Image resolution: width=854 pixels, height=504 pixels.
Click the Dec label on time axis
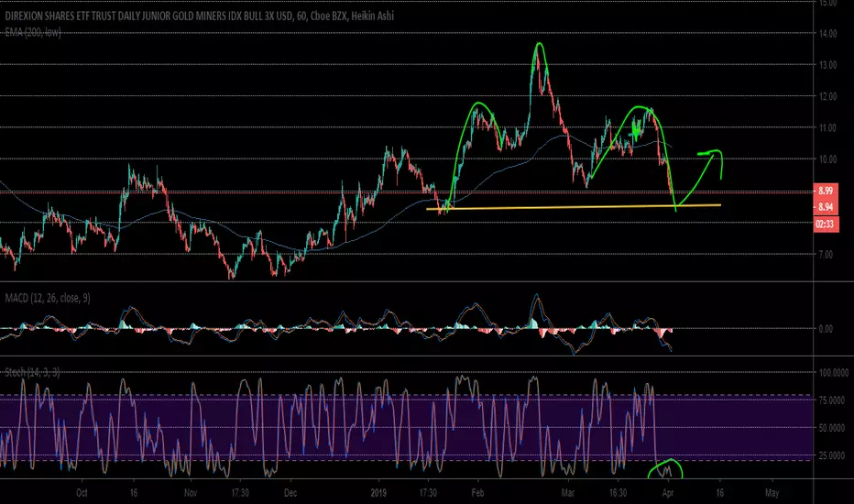290,493
